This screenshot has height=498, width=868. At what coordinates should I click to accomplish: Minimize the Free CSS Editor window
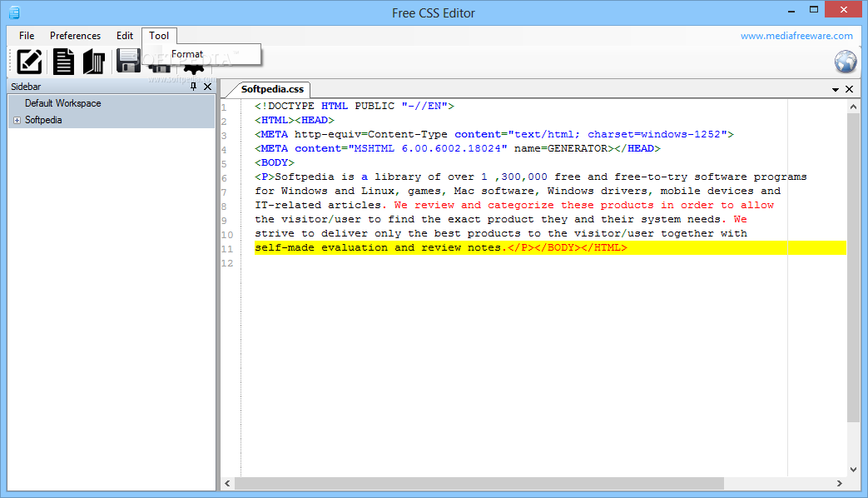coord(791,10)
